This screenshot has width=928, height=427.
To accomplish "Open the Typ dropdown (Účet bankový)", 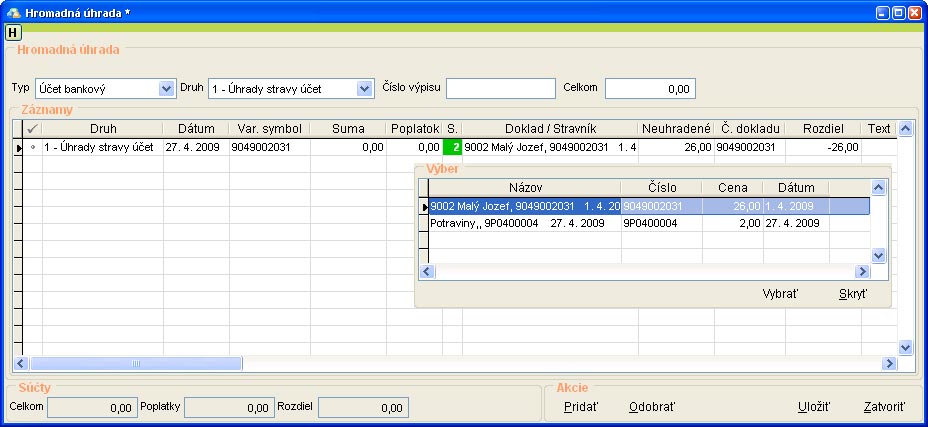I will click(166, 88).
